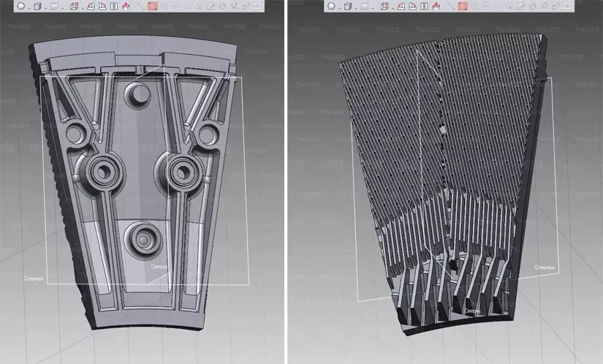Select 'Сверху' plane label in left viewport
603x364 pixels.
coord(159,266)
